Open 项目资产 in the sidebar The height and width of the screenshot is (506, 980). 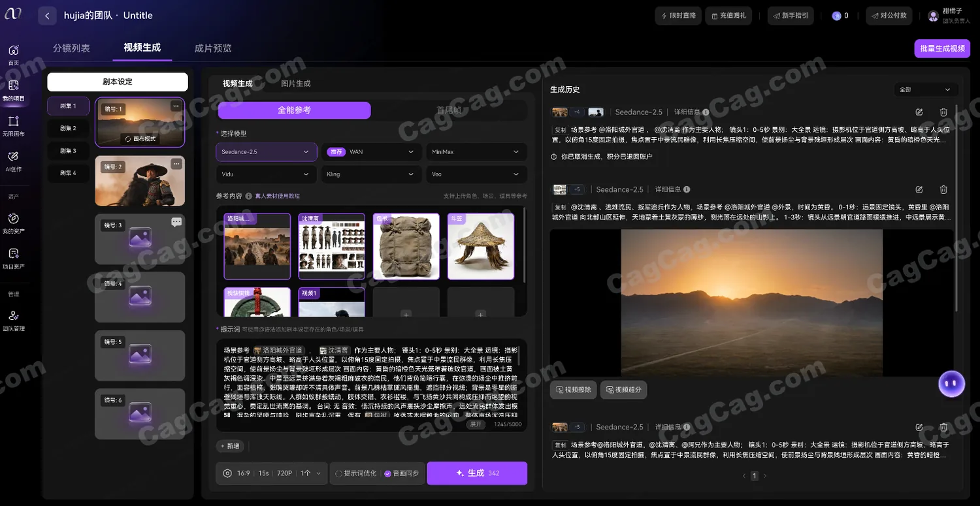13,259
